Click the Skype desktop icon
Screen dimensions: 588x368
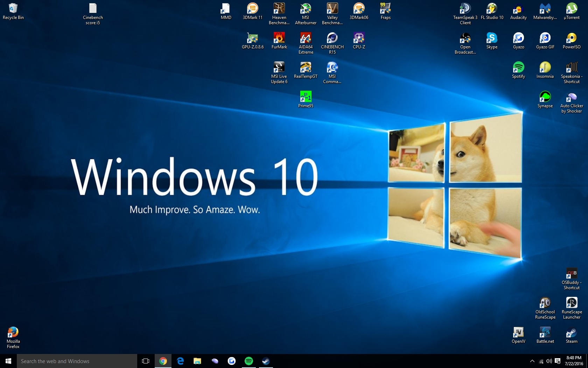(492, 41)
